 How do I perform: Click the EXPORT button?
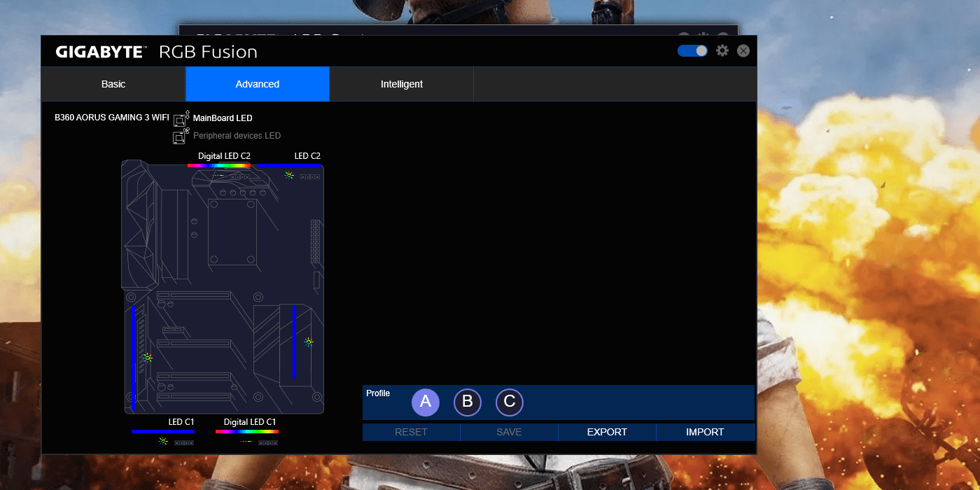[607, 432]
